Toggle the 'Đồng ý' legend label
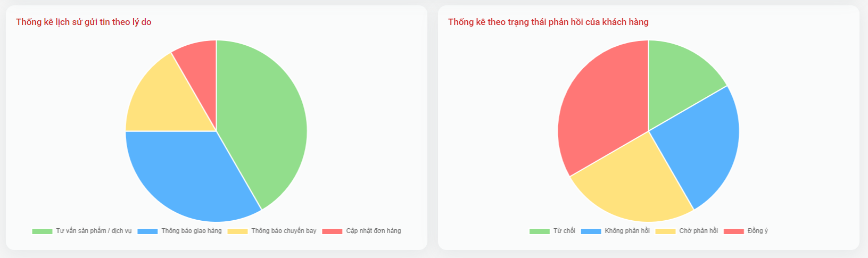 click(x=758, y=231)
